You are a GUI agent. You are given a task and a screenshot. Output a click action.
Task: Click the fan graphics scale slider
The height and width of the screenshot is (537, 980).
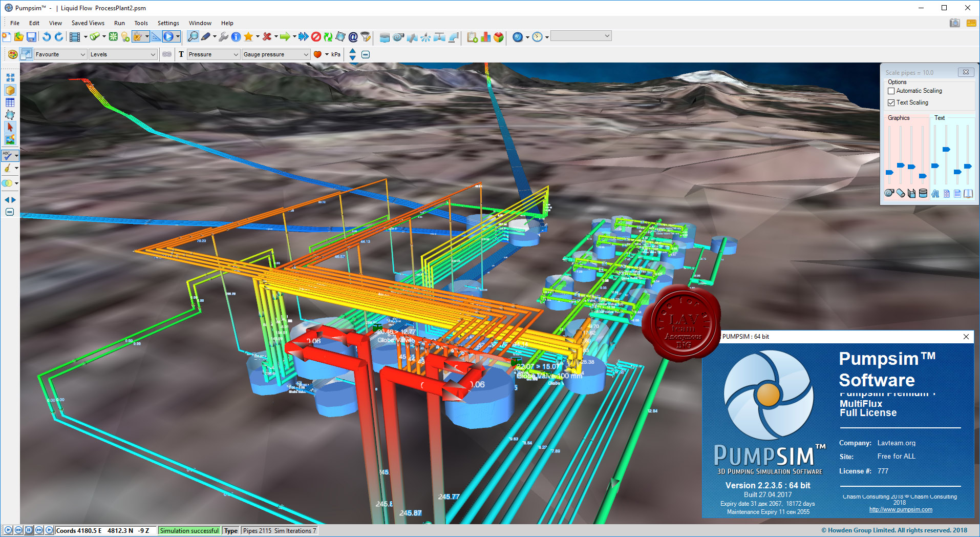pyautogui.click(x=890, y=172)
